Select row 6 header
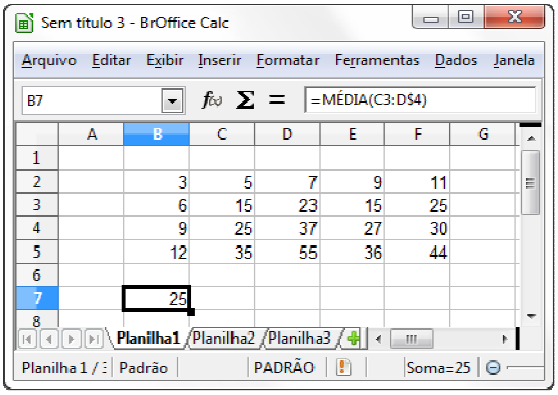 click(37, 275)
